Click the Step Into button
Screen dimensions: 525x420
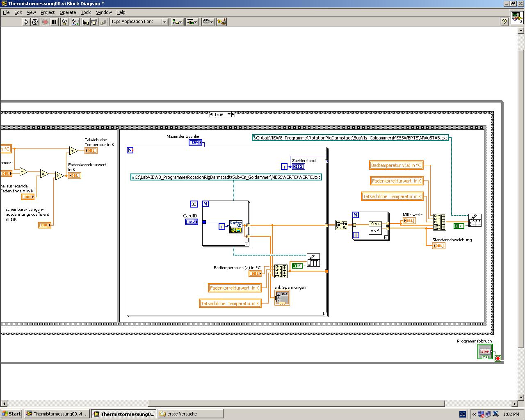[x=86, y=22]
